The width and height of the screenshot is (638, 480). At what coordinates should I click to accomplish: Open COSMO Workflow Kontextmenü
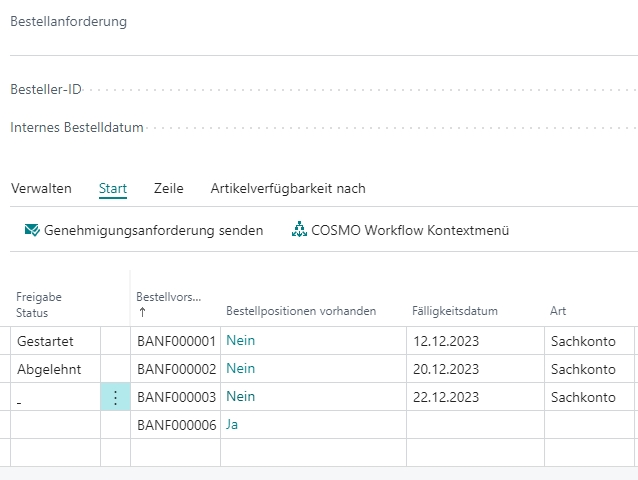click(410, 230)
